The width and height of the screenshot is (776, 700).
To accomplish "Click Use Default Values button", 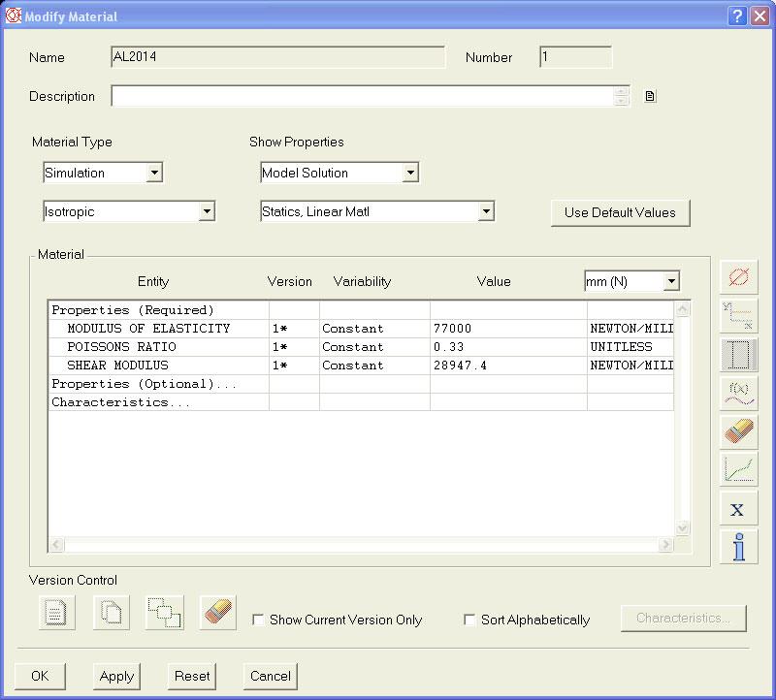I will point(620,212).
